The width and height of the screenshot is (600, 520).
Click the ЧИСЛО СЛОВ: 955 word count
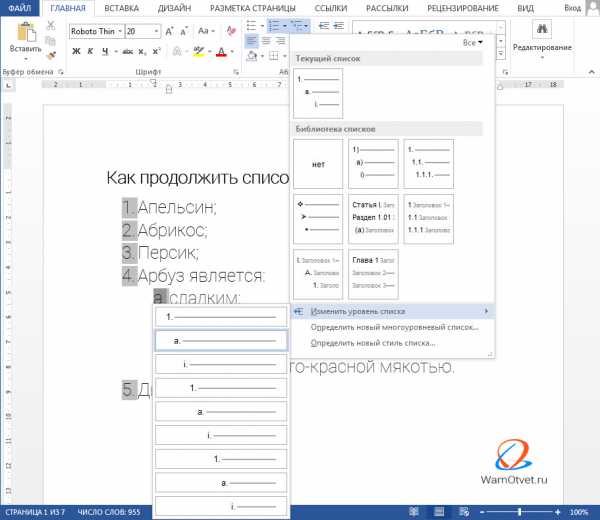(109, 512)
